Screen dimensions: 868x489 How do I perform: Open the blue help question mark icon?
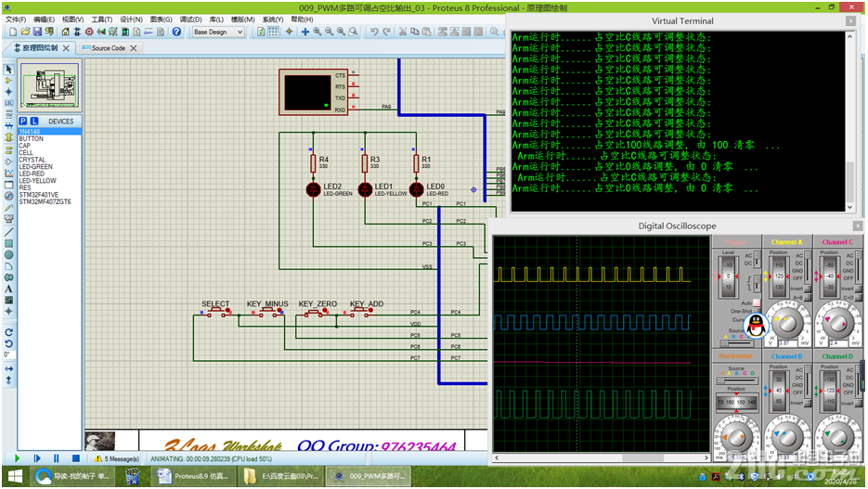tap(176, 32)
